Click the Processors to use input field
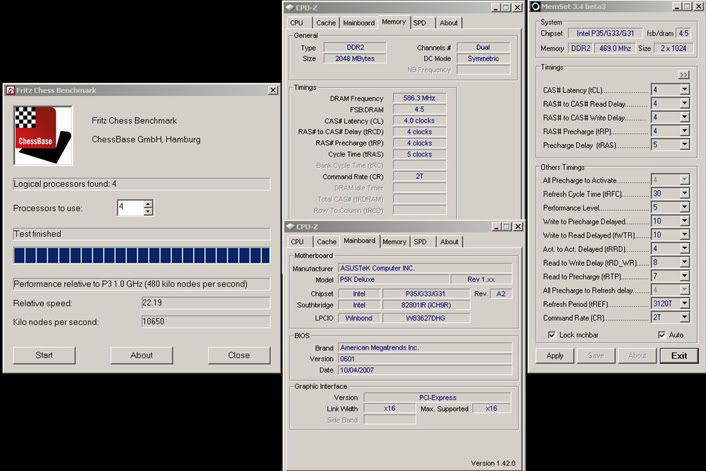706x471 pixels. click(130, 208)
